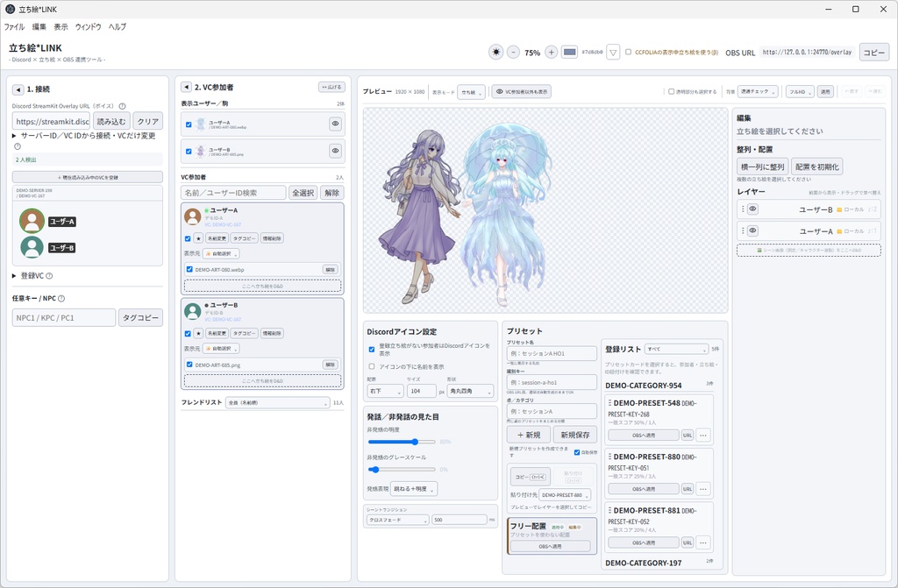Click the help icon beside Discord StreamKit URL

122,106
